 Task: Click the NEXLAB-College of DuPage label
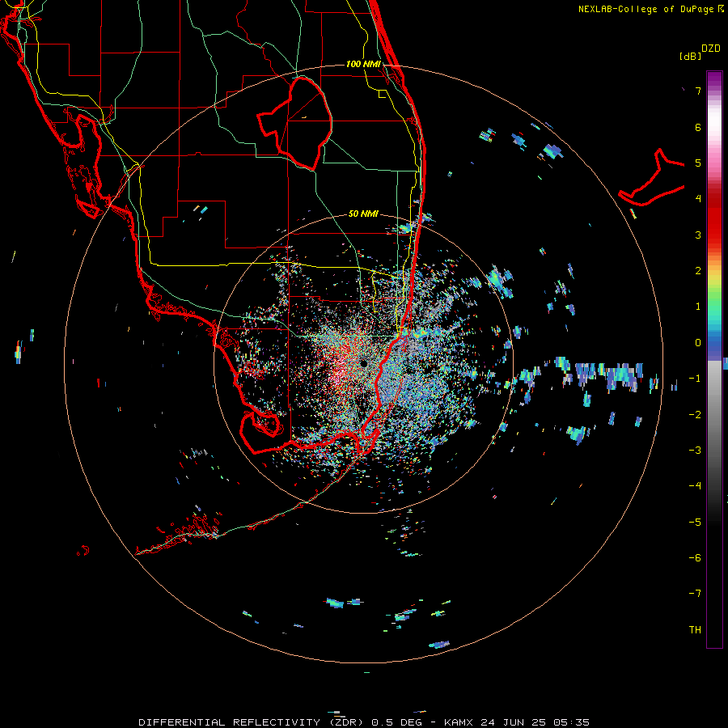coord(650,9)
